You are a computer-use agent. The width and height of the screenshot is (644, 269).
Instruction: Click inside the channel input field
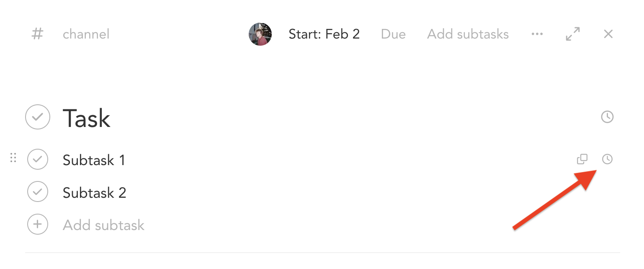click(86, 34)
